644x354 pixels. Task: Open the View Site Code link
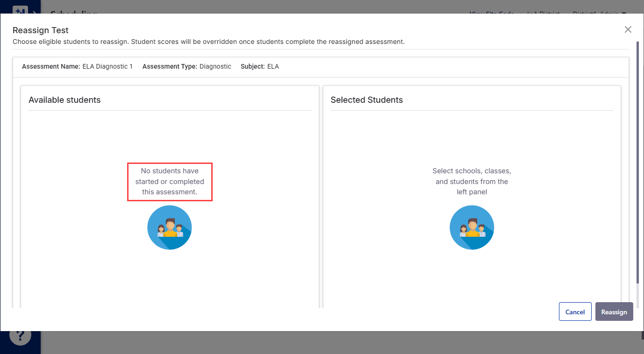491,14
